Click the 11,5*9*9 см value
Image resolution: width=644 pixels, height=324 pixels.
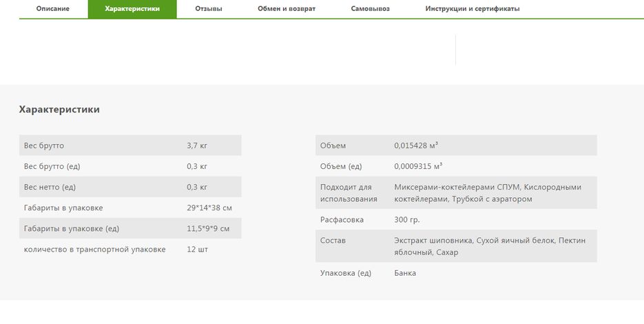pyautogui.click(x=208, y=229)
